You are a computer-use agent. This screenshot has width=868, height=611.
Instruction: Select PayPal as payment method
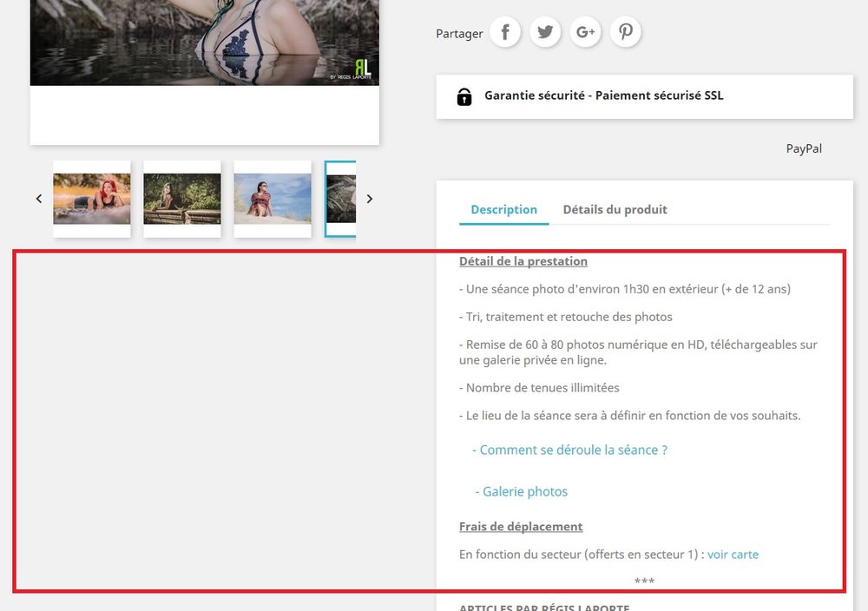click(804, 148)
